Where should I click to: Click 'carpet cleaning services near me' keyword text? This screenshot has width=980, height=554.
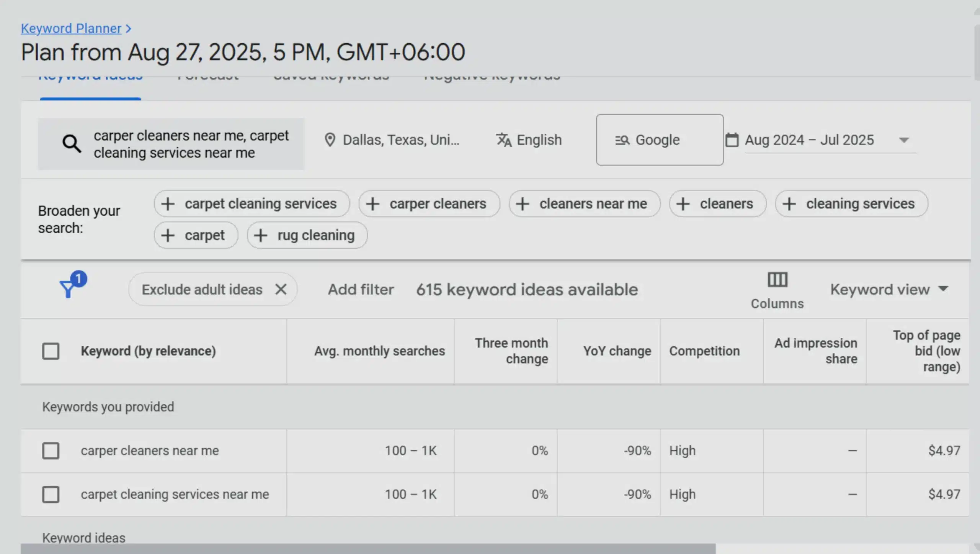click(x=175, y=494)
